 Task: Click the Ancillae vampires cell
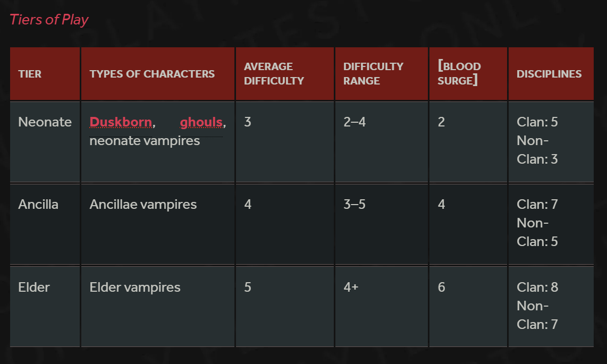tap(157, 224)
